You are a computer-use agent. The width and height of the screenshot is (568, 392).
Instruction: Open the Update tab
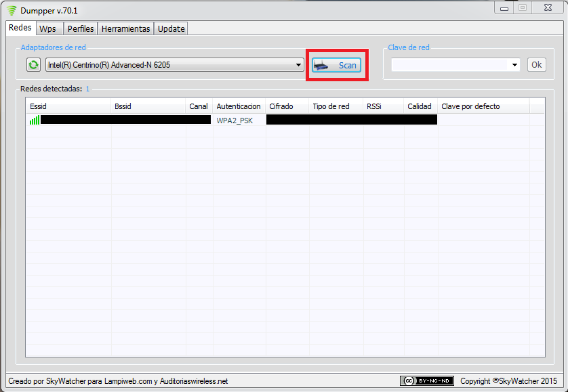click(x=170, y=28)
